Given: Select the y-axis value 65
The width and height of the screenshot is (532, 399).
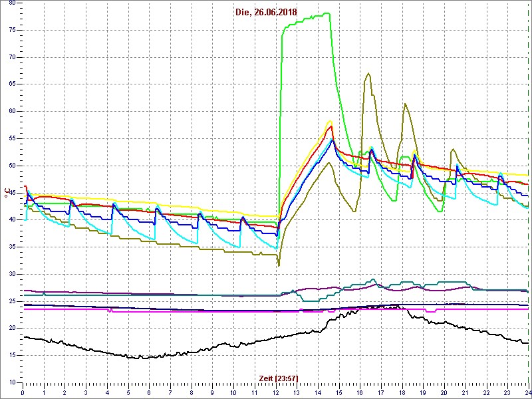Looking at the screenshot, I should 11,84.
